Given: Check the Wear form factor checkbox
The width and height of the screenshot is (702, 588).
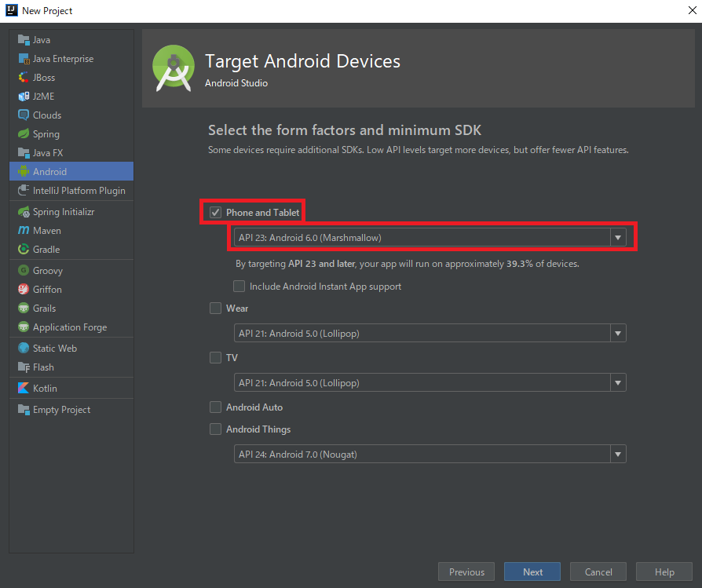Looking at the screenshot, I should [x=215, y=308].
